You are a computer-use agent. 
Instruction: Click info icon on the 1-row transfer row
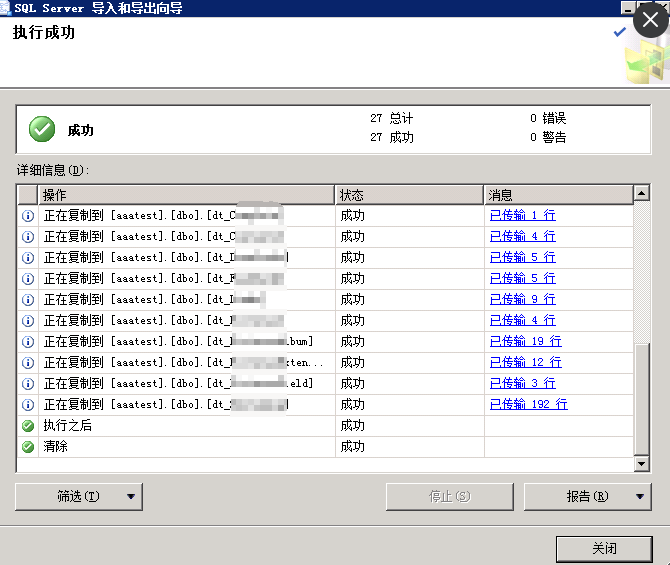(x=27, y=216)
